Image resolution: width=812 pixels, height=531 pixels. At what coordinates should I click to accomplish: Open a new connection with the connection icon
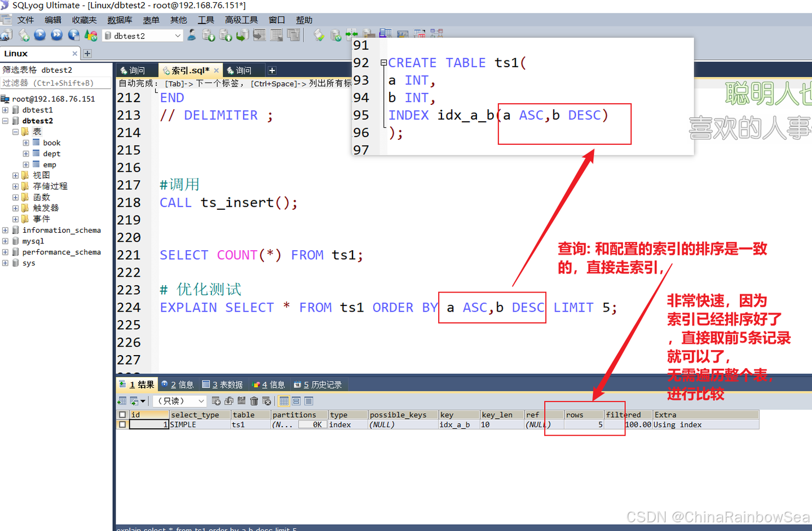click(x=8, y=35)
